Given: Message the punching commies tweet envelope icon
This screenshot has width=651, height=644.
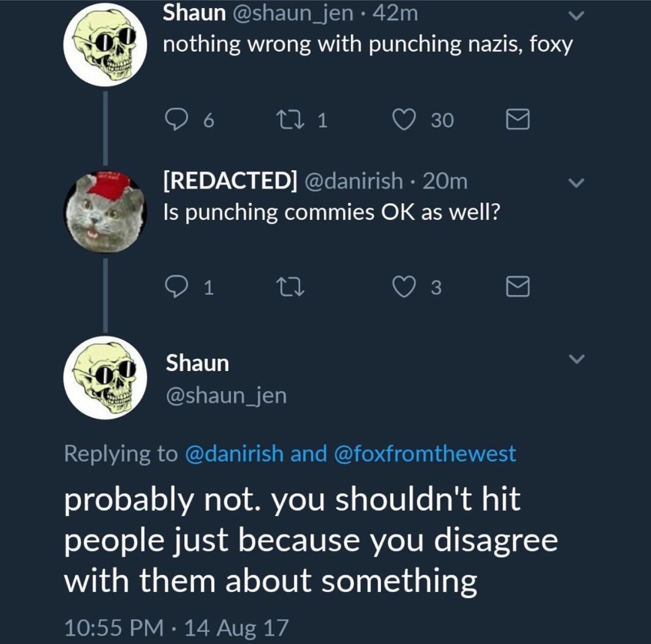Looking at the screenshot, I should coord(518,287).
